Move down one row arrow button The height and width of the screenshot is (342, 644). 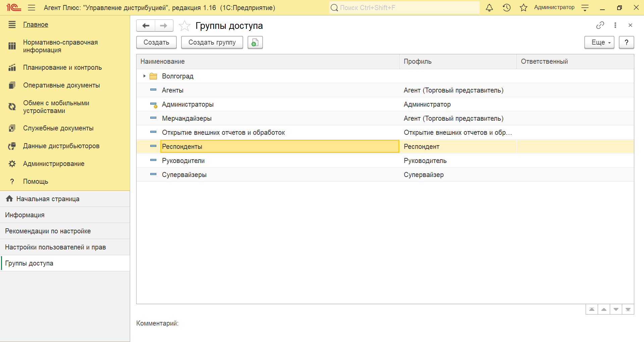(x=616, y=309)
